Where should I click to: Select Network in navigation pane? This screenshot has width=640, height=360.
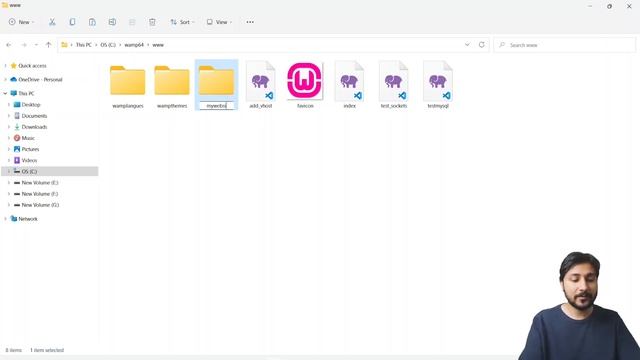pyautogui.click(x=27, y=219)
